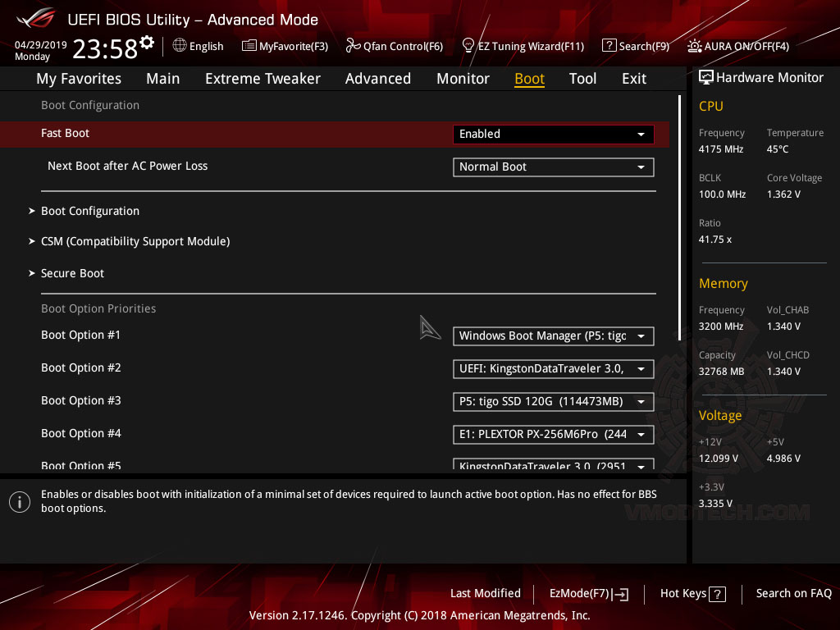The width and height of the screenshot is (840, 630).
Task: Click Memory Frequency value 3200 MHz
Action: tap(720, 326)
